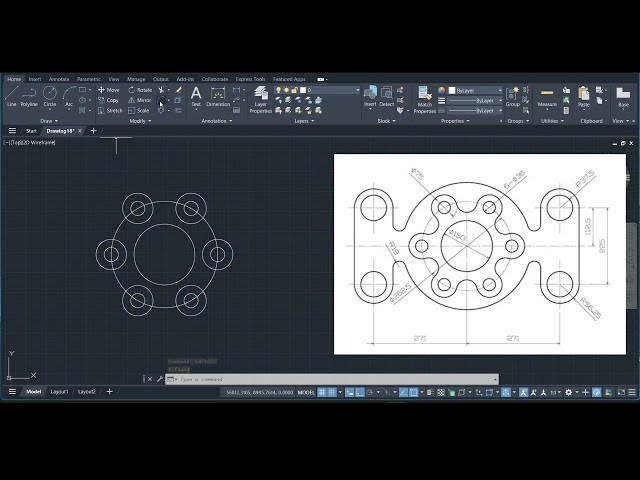The width and height of the screenshot is (640, 480).
Task: Add a new drawing tab
Action: point(93,131)
